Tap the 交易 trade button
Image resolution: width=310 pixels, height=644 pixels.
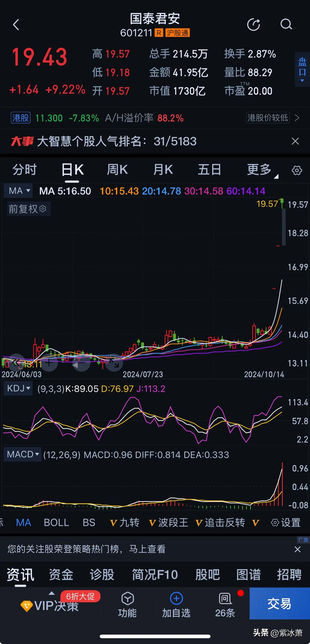pos(280,604)
